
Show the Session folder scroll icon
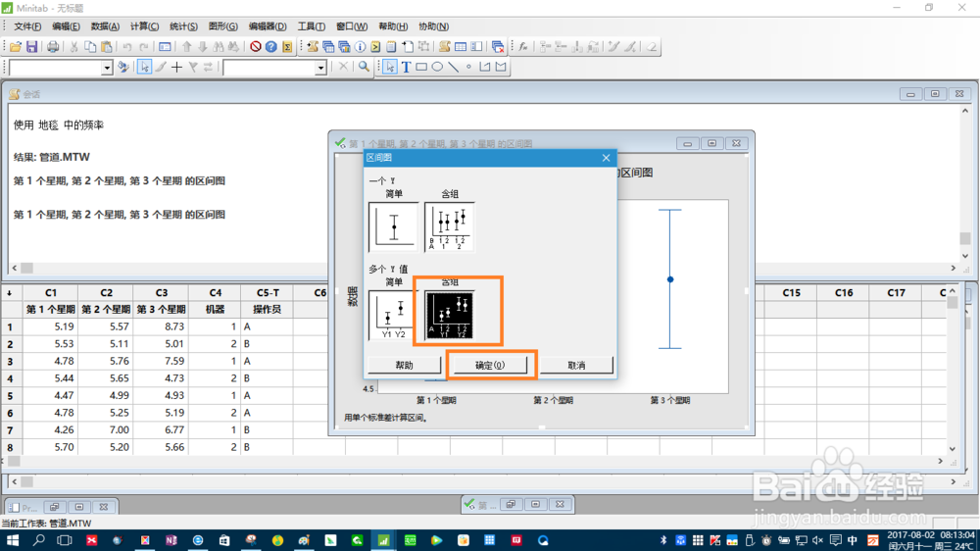point(313,47)
